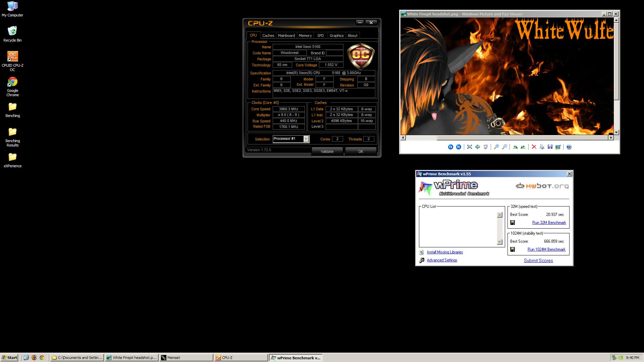Go to previous image in Picture Viewer
Image resolution: width=644 pixels, height=362 pixels.
pyautogui.click(x=450, y=147)
